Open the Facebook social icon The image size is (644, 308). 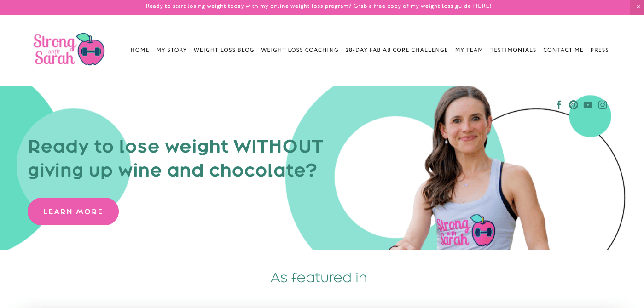(x=559, y=105)
